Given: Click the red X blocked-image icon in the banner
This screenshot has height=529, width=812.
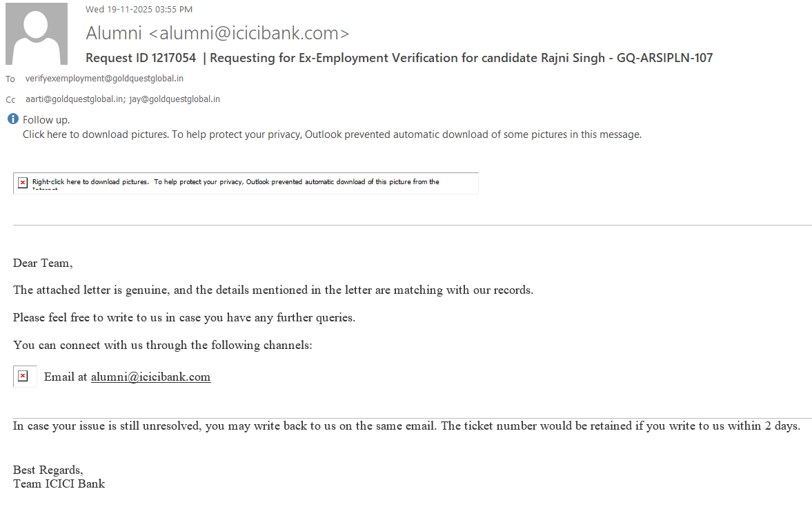Looking at the screenshot, I should tap(23, 182).
